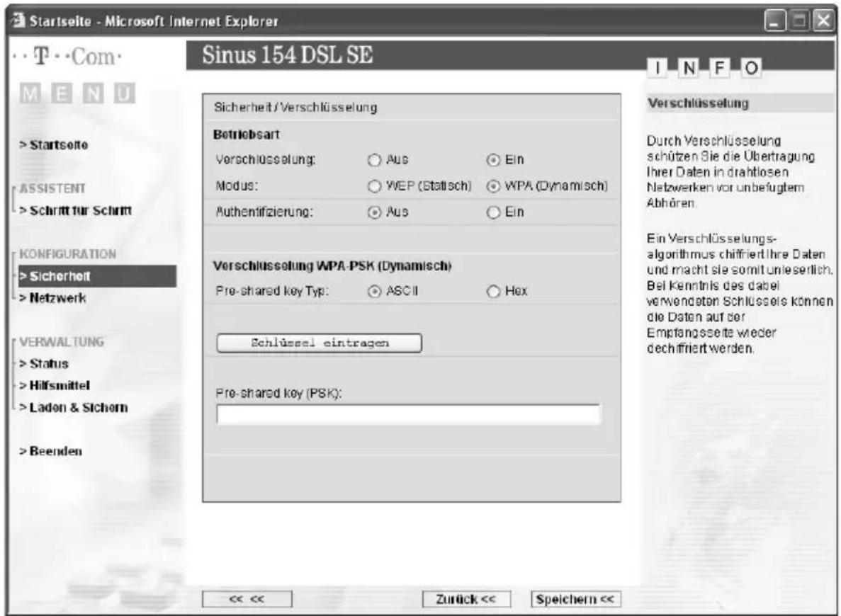This screenshot has height=616, width=841.
Task: Click the Modus label
Action: [237, 186]
